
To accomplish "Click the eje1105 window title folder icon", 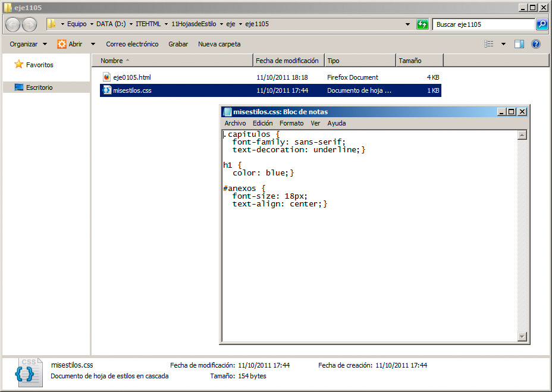I will pos(8,7).
